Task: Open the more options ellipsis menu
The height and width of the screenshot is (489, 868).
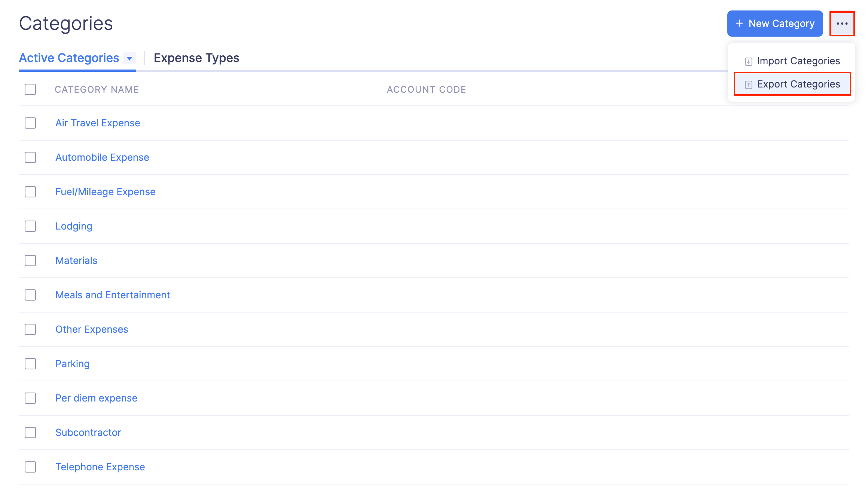Action: click(x=842, y=23)
